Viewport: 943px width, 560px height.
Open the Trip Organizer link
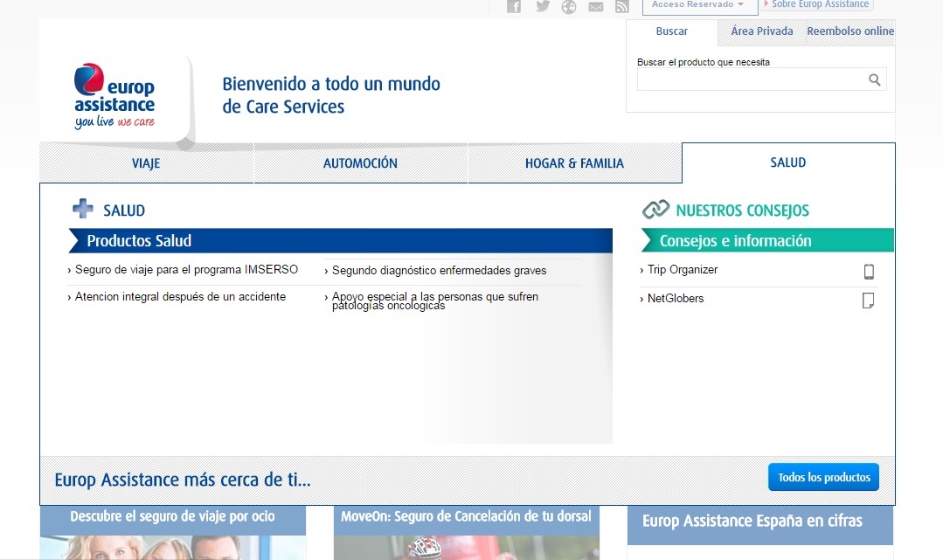(683, 269)
